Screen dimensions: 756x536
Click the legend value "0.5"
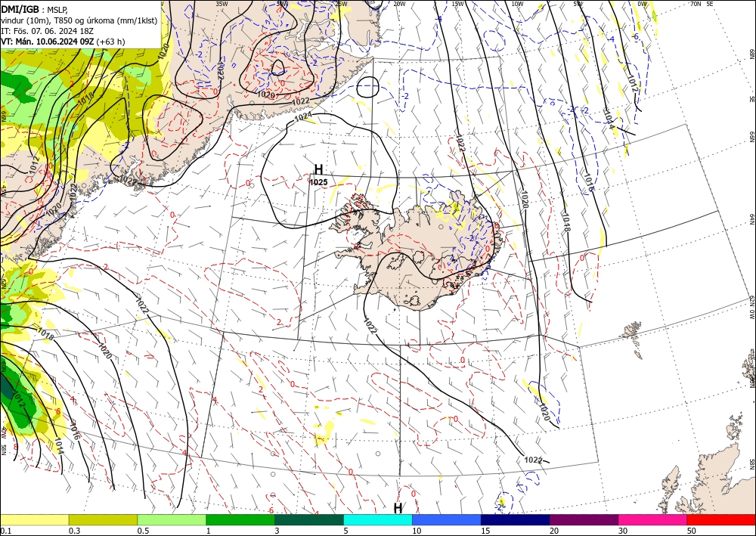click(x=143, y=531)
